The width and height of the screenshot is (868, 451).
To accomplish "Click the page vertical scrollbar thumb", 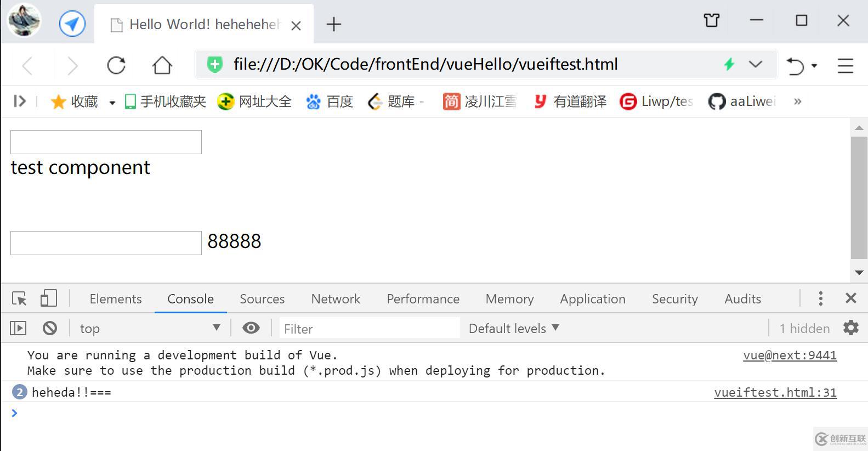I will [x=859, y=198].
